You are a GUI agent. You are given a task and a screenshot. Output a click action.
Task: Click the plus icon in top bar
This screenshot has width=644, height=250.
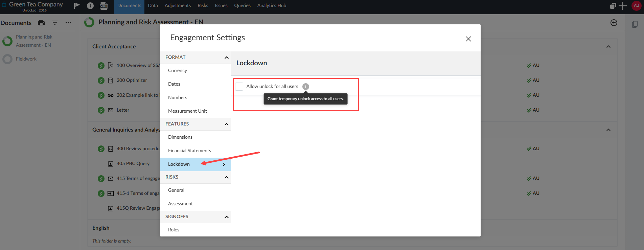tap(623, 6)
